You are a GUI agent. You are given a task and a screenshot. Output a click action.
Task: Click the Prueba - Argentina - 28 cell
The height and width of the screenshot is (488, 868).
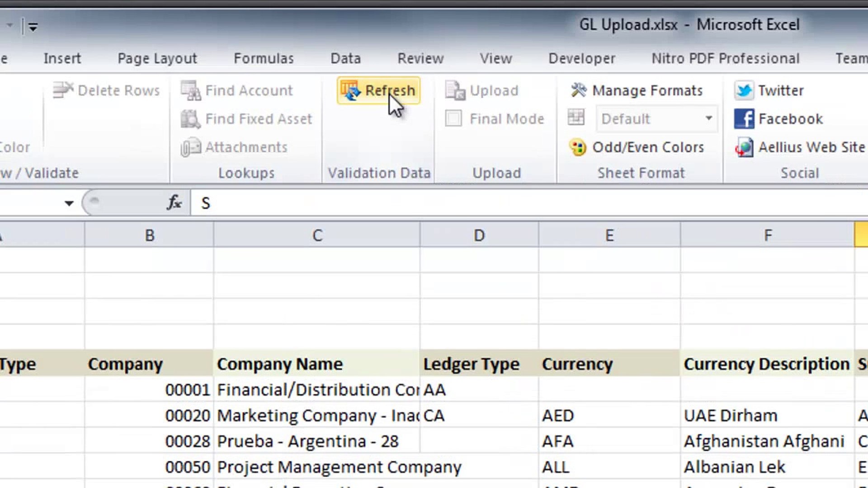click(x=317, y=441)
